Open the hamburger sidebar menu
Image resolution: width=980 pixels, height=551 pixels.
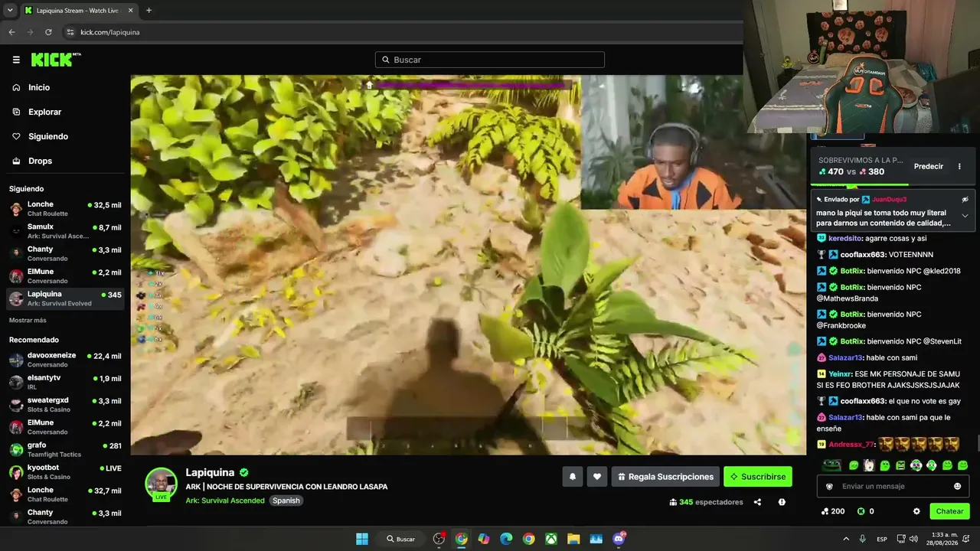pos(16,60)
